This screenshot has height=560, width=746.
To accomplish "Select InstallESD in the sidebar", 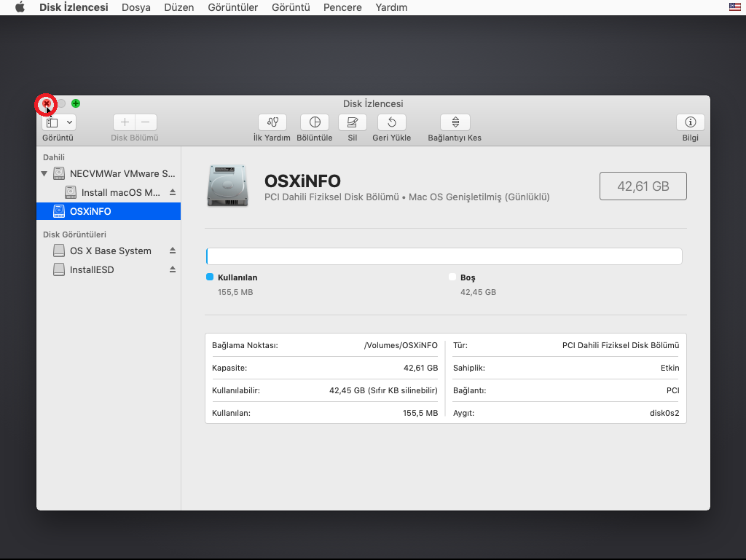I will [92, 269].
